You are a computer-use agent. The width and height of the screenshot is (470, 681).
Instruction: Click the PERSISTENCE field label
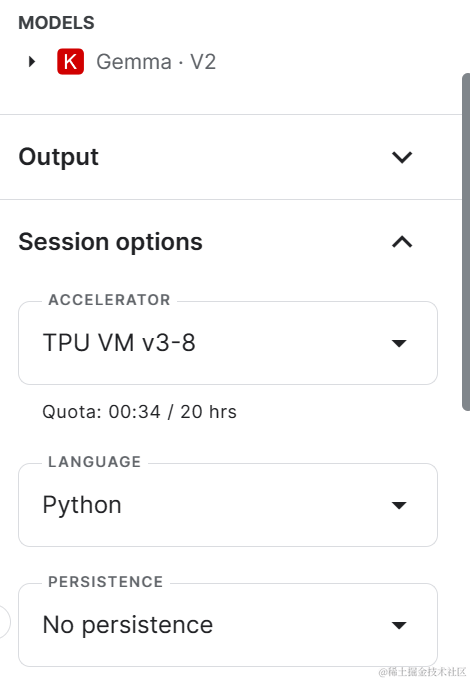106,582
